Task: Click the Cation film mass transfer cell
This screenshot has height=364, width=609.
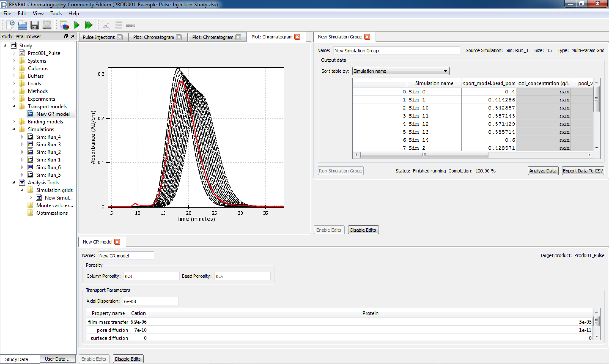Action: [138, 322]
